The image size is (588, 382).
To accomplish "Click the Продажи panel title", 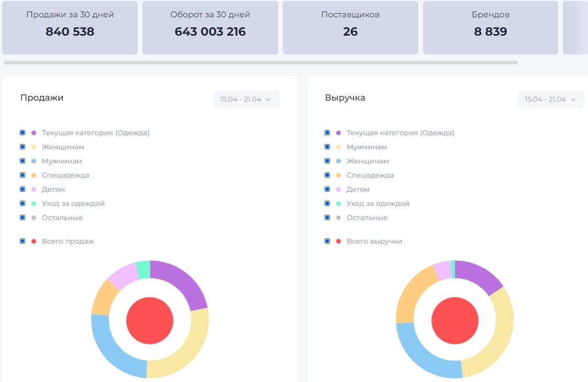I will [x=42, y=97].
